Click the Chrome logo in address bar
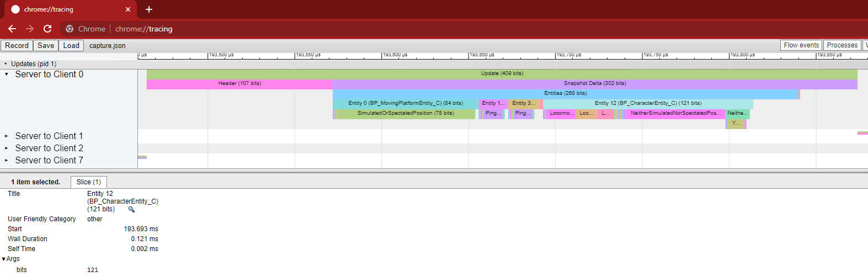Screen dimensions: 868x277 70,29
